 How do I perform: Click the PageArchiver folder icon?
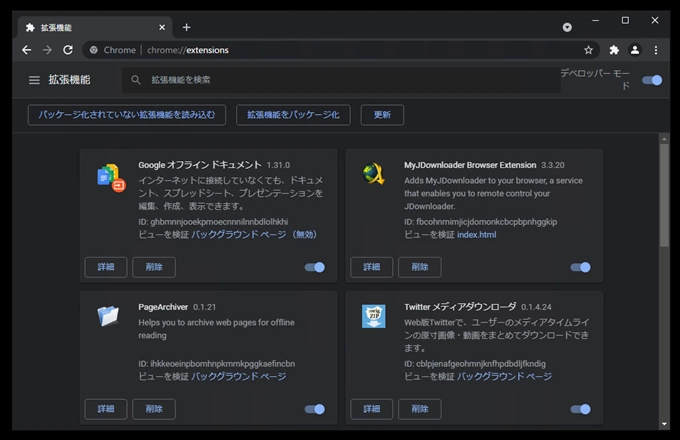tap(108, 318)
